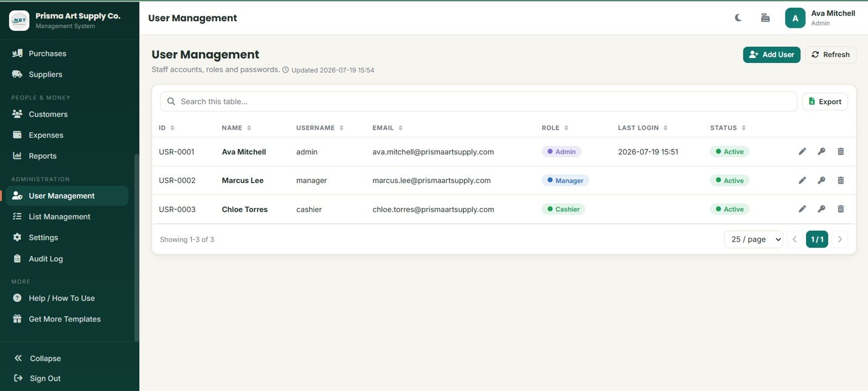Click key icon in Marcus Lee row
The image size is (868, 391).
pyautogui.click(x=821, y=180)
